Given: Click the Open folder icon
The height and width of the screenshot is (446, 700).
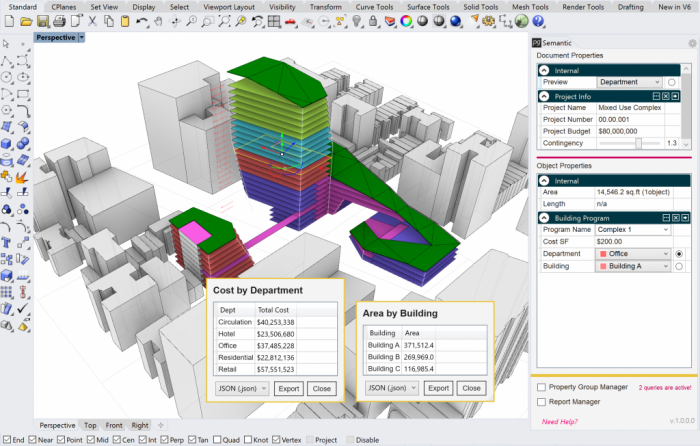Looking at the screenshot, I should pyautogui.click(x=26, y=21).
